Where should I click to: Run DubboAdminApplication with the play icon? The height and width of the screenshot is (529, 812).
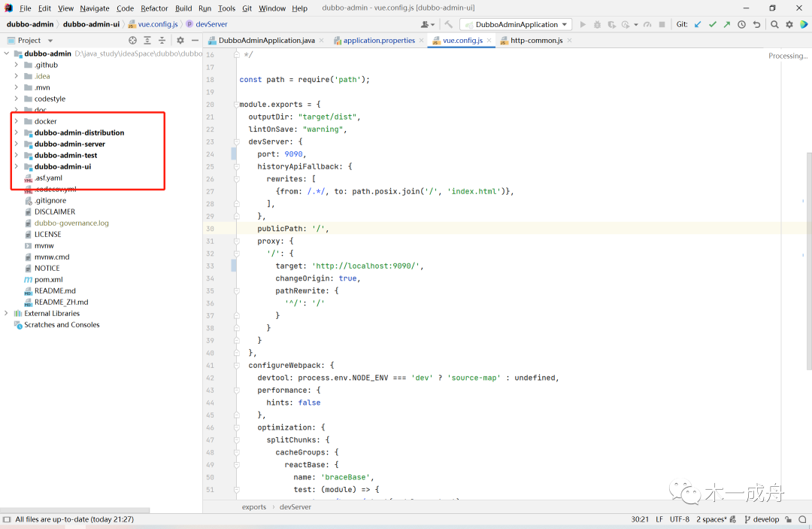coord(583,24)
